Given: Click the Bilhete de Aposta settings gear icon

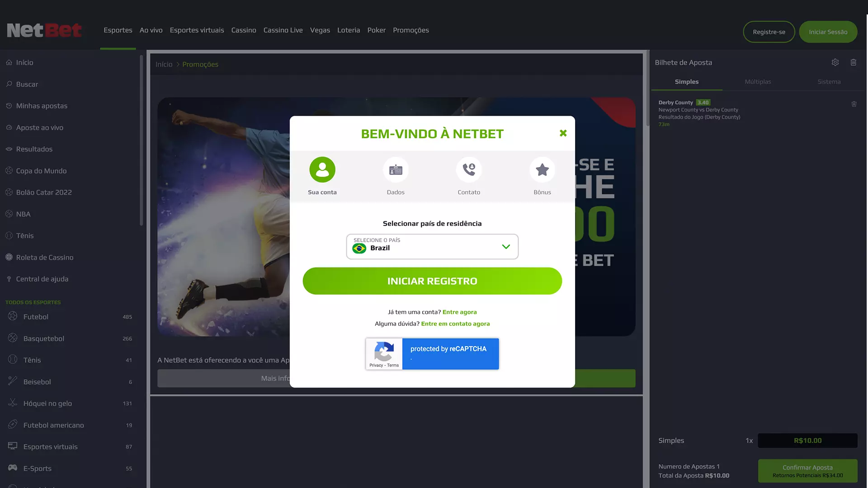Looking at the screenshot, I should (x=835, y=62).
